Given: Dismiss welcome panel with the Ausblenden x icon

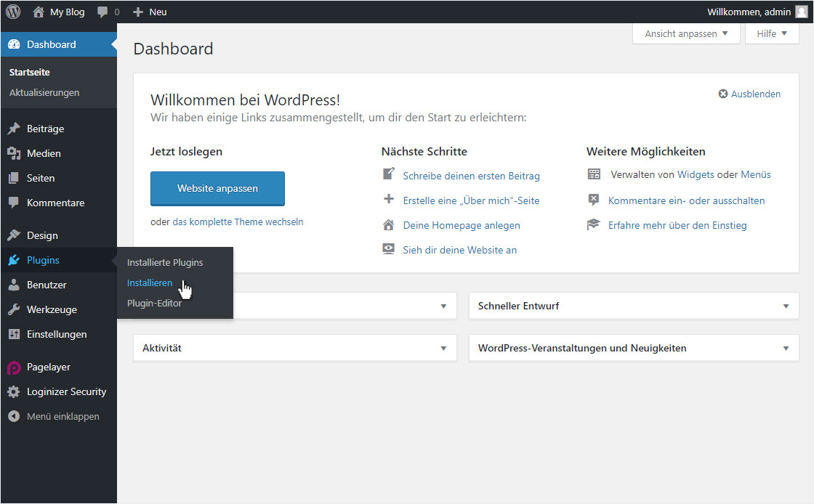Looking at the screenshot, I should click(722, 94).
